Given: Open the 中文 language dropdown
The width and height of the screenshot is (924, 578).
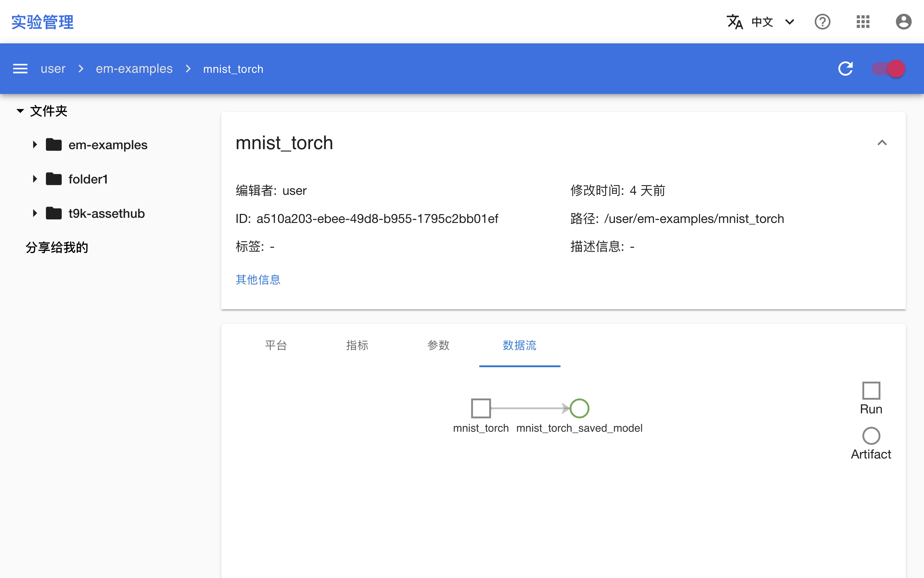Looking at the screenshot, I should pos(773,22).
